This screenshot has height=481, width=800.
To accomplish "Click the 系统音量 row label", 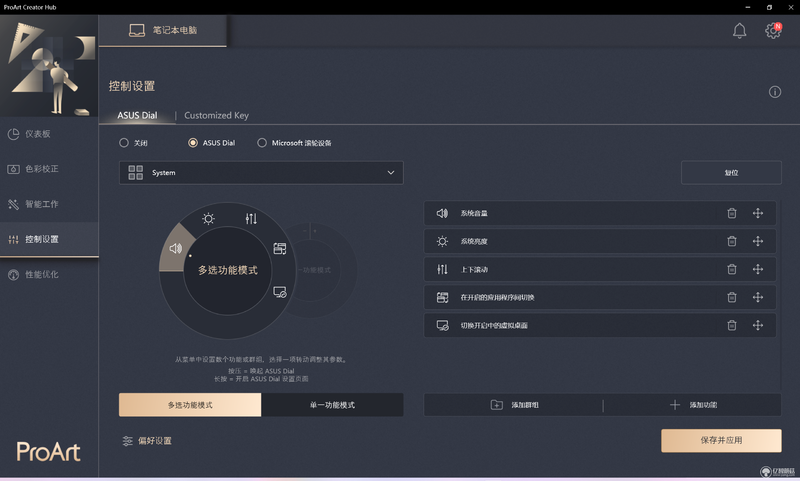I will 474,213.
